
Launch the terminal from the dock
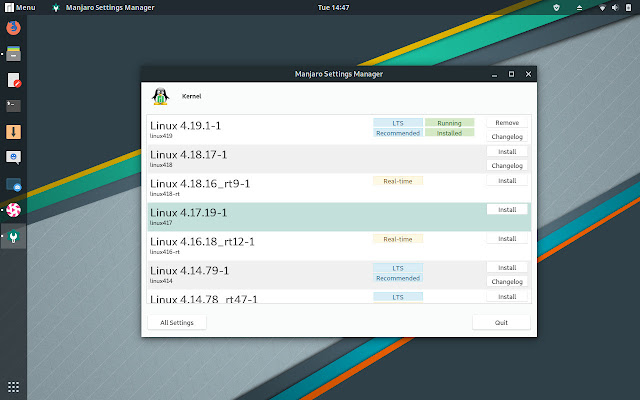click(13, 106)
